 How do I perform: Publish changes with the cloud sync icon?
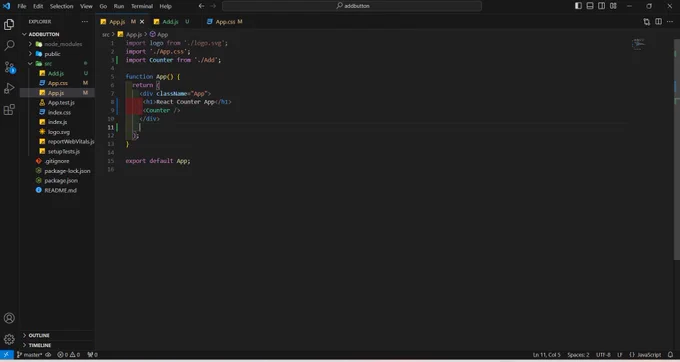[x=49, y=355]
